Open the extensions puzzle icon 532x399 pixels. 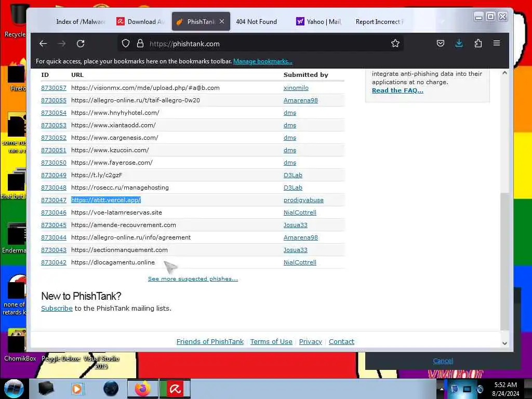478,43
